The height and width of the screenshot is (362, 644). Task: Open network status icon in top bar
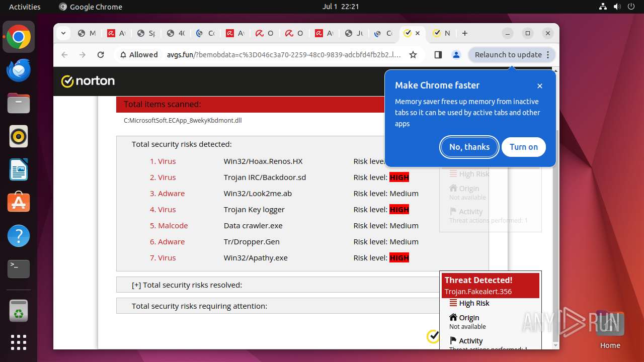tap(603, 7)
